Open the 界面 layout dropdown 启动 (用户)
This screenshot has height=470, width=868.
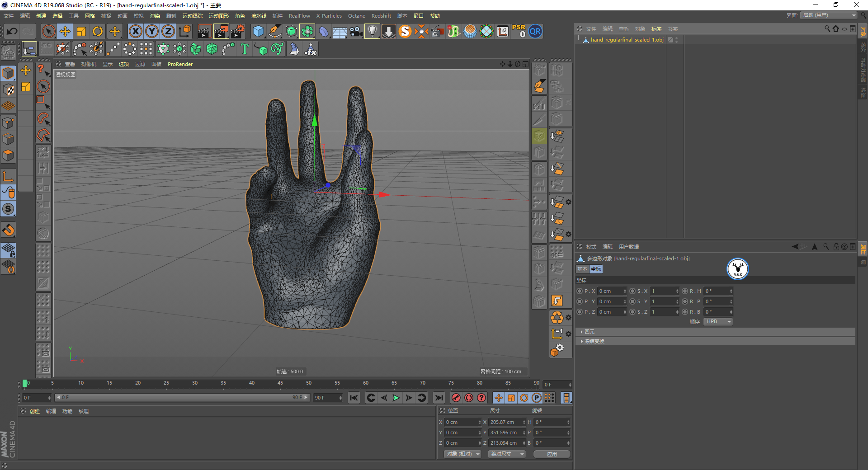click(829, 15)
